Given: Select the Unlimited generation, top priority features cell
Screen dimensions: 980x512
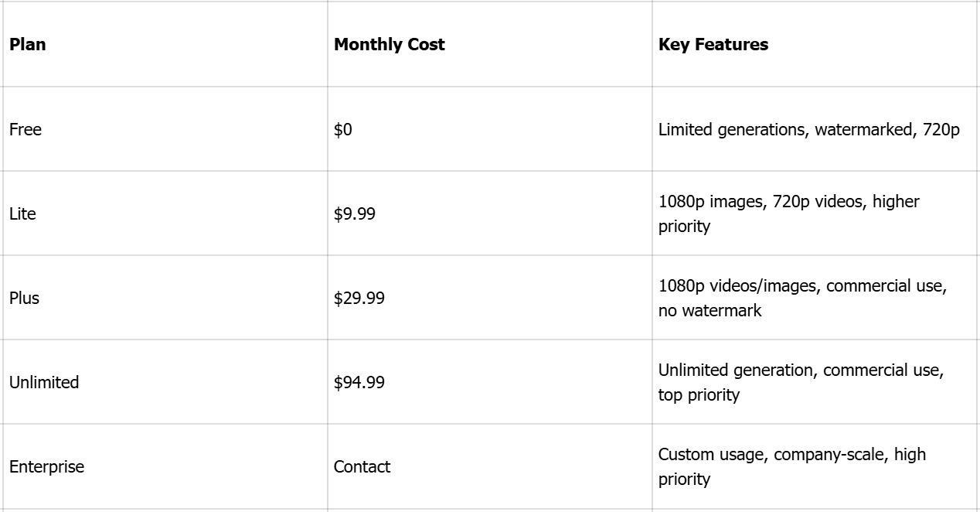Looking at the screenshot, I should click(801, 382).
